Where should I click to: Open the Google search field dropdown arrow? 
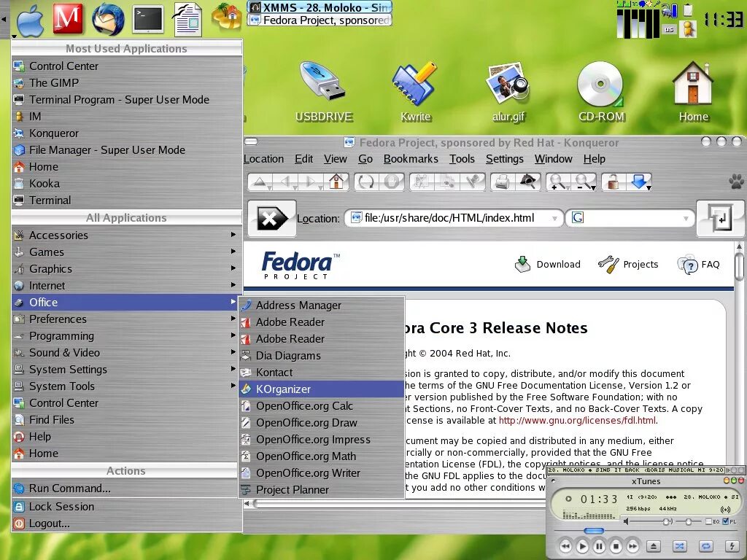686,219
